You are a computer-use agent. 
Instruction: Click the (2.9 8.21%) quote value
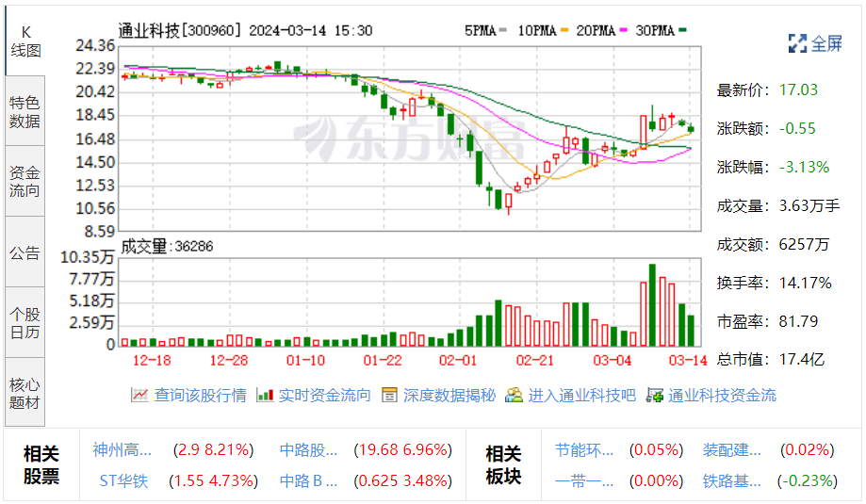click(213, 450)
